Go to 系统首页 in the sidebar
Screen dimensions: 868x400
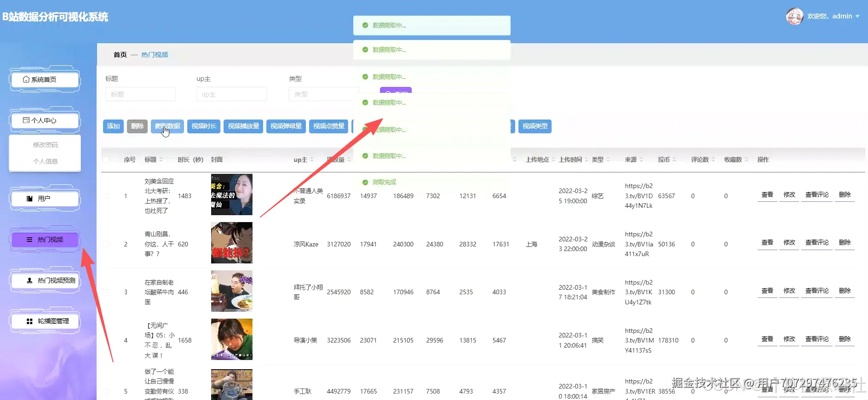tap(45, 80)
